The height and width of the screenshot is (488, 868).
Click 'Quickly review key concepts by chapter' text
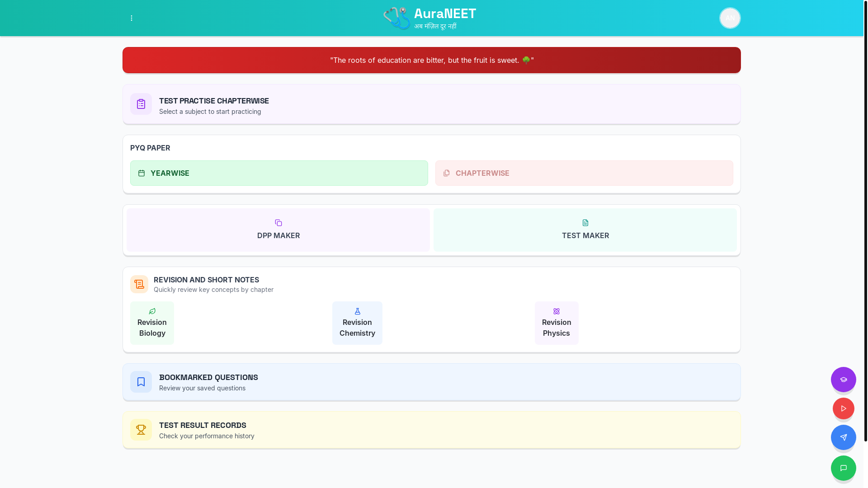pyautogui.click(x=213, y=290)
